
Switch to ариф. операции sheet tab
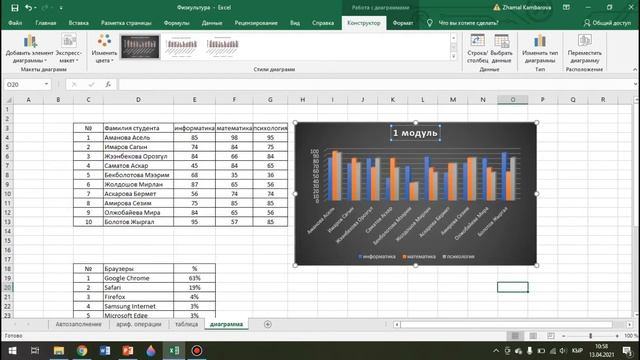[x=139, y=324]
